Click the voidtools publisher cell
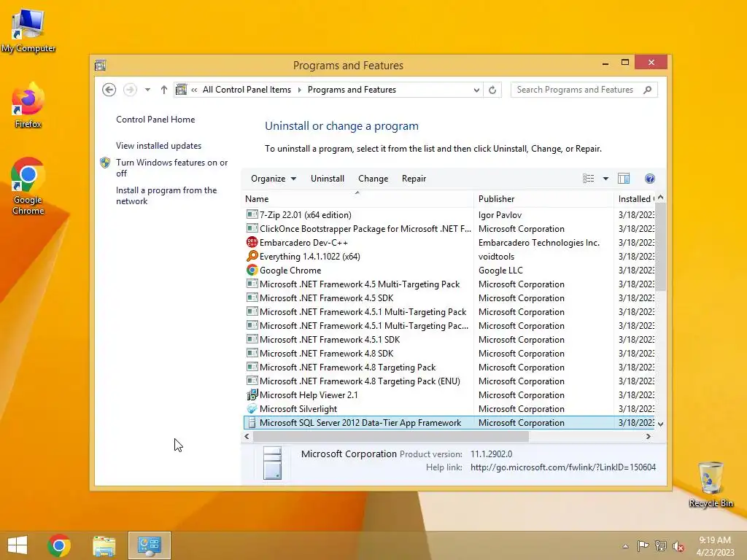This screenshot has width=747, height=560. [496, 257]
